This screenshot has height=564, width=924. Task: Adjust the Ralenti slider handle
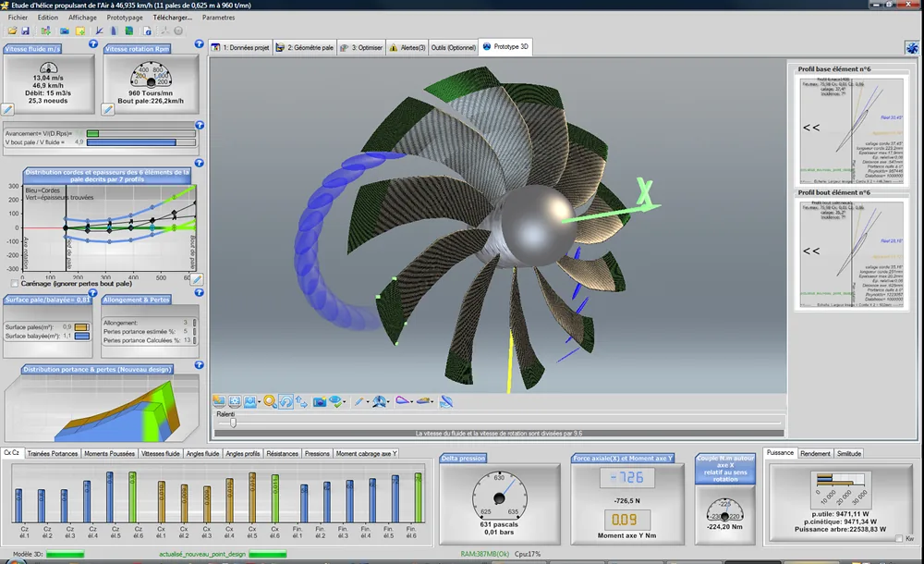(x=234, y=423)
